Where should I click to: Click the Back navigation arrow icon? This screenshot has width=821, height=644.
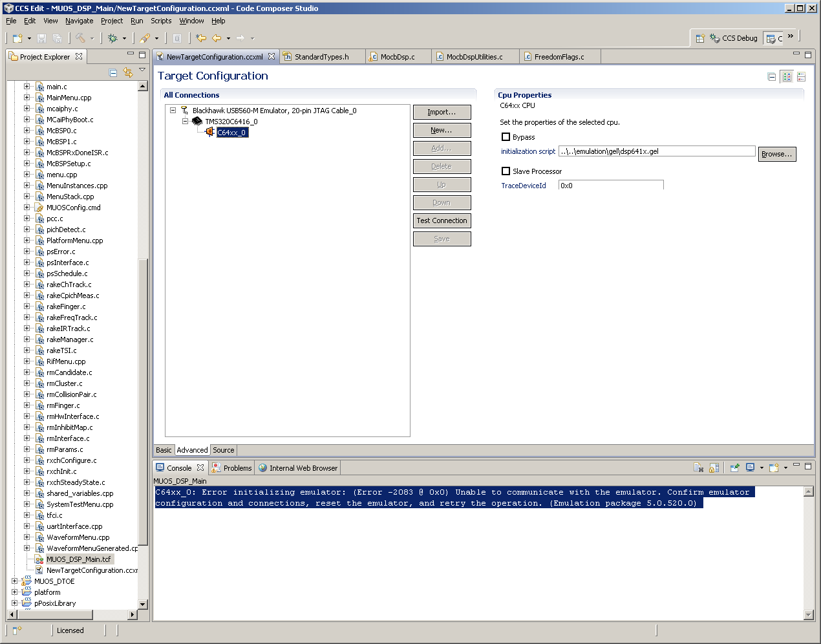pos(217,38)
